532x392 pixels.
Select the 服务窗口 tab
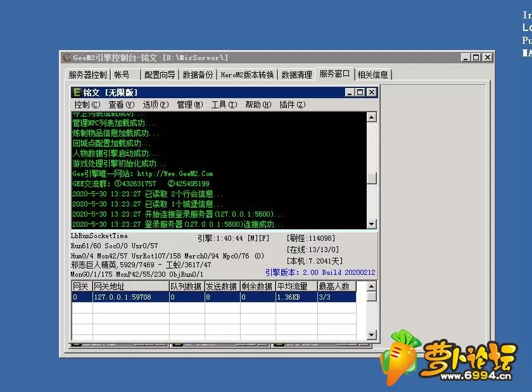334,73
